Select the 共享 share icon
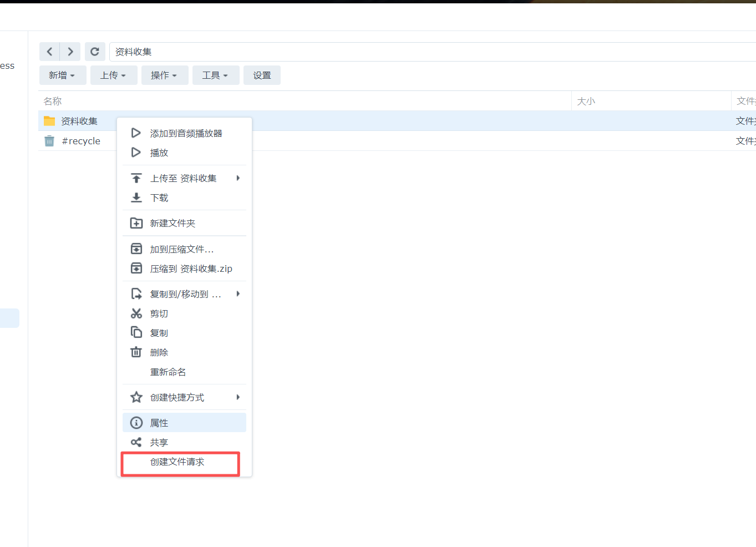 [x=136, y=442]
